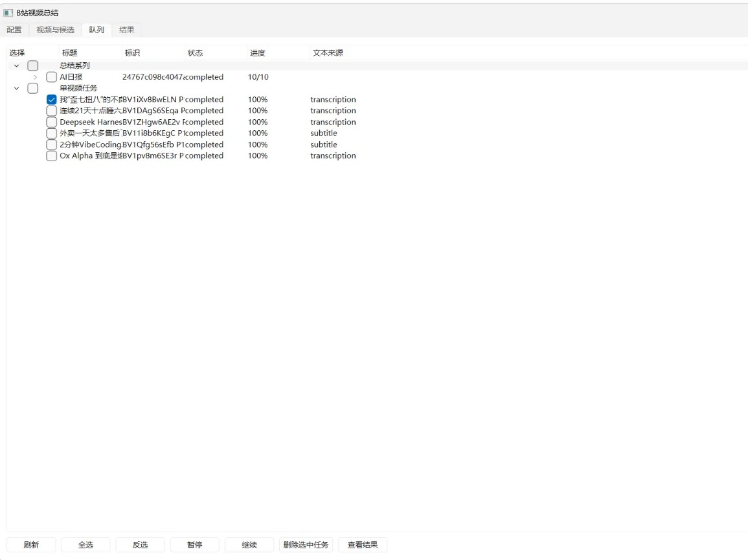Image resolution: width=748 pixels, height=560 pixels.
Task: Click the 全选 button
Action: click(x=86, y=544)
